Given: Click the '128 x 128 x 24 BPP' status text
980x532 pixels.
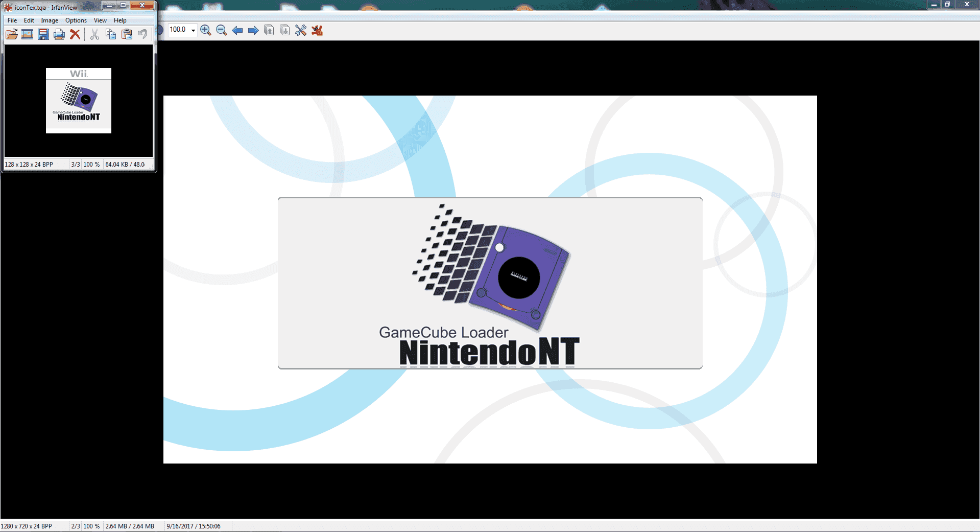Looking at the screenshot, I should 29,165.
